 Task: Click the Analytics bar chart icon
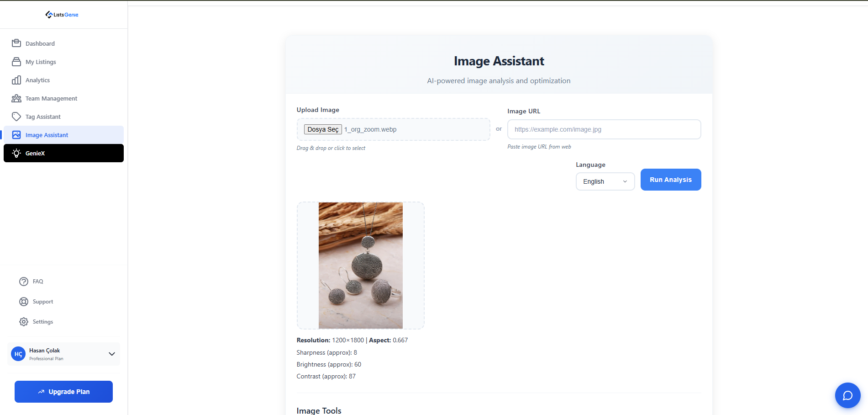[x=16, y=80]
